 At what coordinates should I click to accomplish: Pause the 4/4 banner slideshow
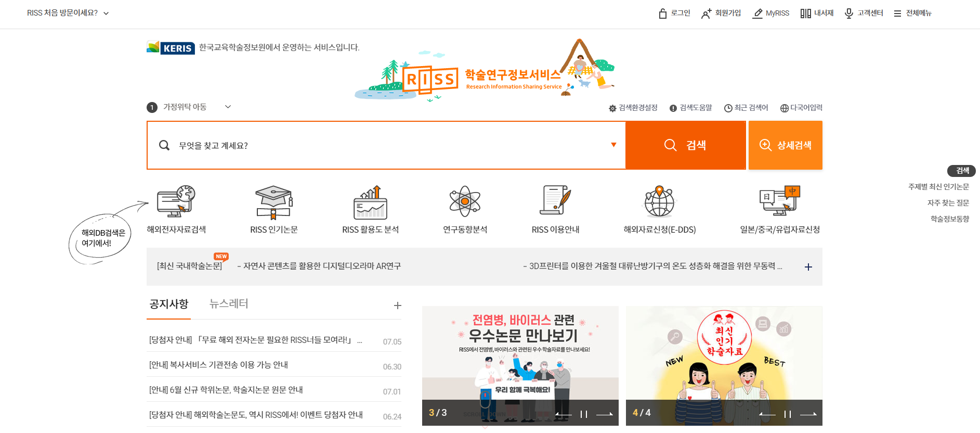pos(788,414)
